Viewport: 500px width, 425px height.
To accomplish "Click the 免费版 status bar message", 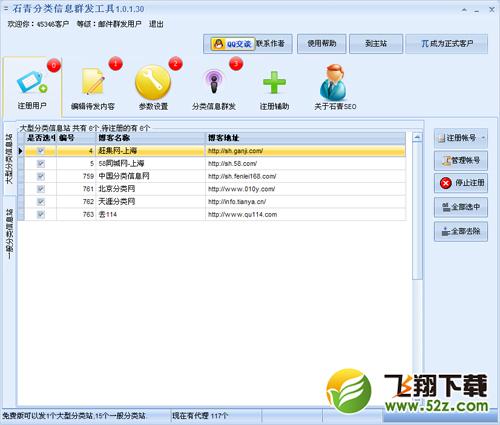I will pos(74,416).
